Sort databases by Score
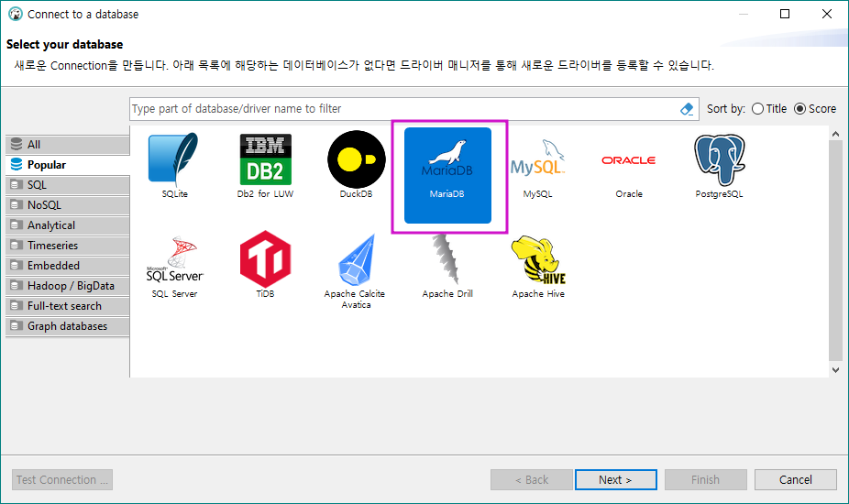Image resolution: width=849 pixels, height=504 pixels. pos(815,109)
